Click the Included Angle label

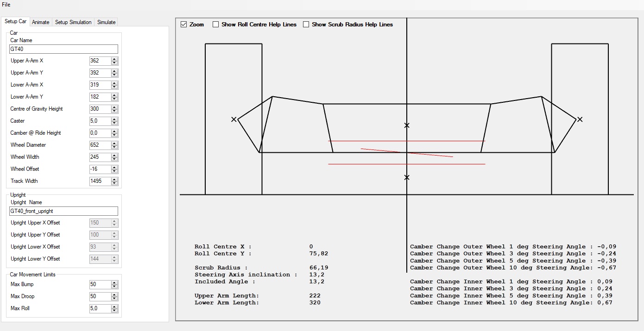(225, 281)
